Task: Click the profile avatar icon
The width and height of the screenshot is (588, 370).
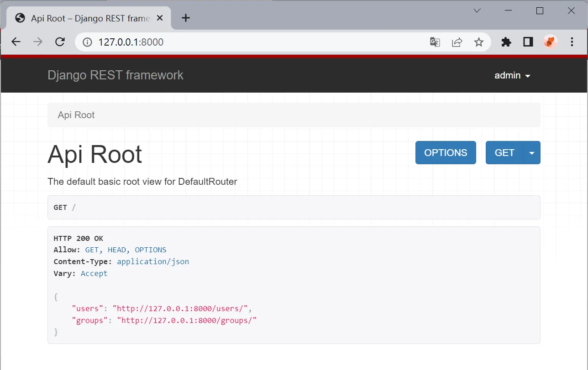Action: pyautogui.click(x=550, y=42)
